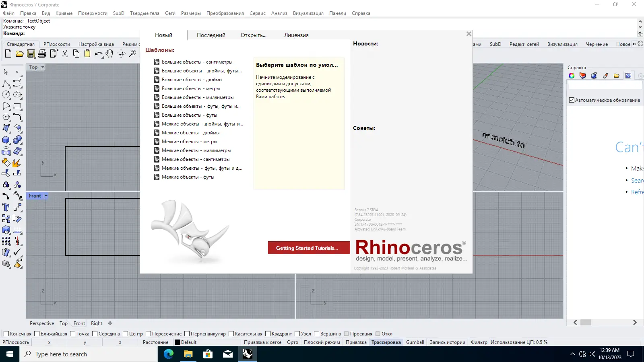
Task: Toggle Автоматическое обновление checkbox
Action: [572, 100]
